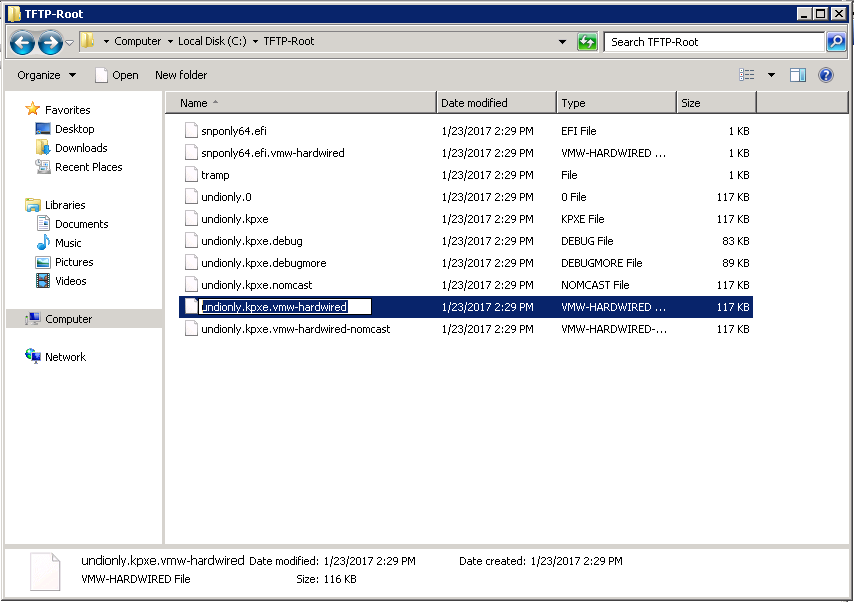
Task: Open the views dropdown arrow
Action: [x=771, y=75]
